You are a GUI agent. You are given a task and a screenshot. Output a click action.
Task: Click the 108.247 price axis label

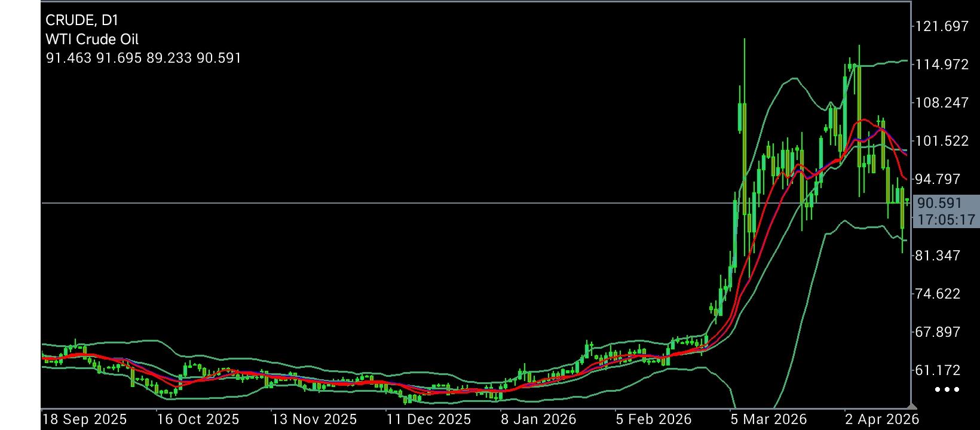(x=942, y=103)
